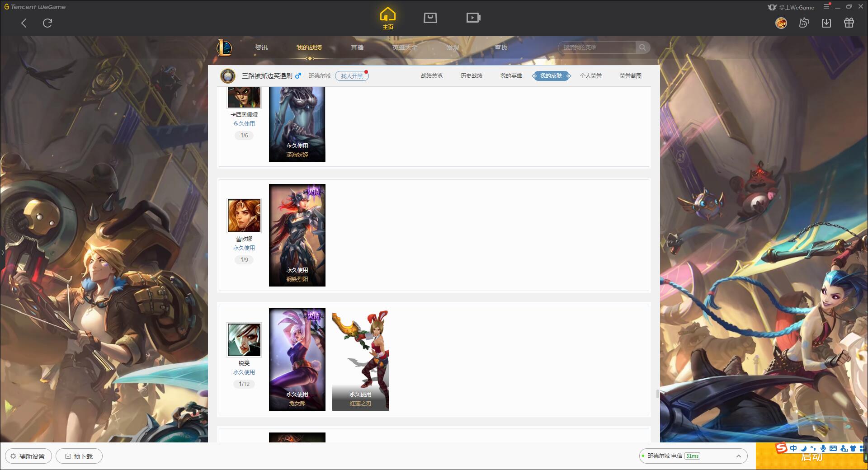Click the Sogou input method S logo
Image resolution: width=868 pixels, height=470 pixels.
(x=781, y=448)
